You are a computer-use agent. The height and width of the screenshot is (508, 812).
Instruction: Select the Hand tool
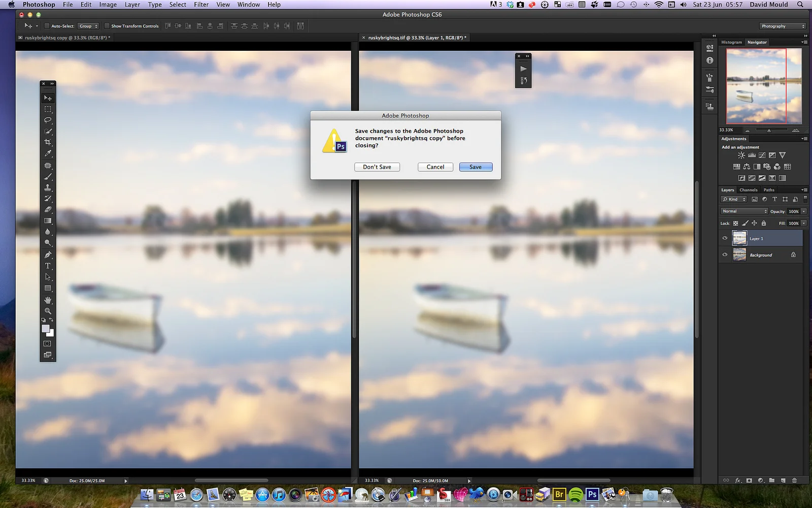point(48,300)
